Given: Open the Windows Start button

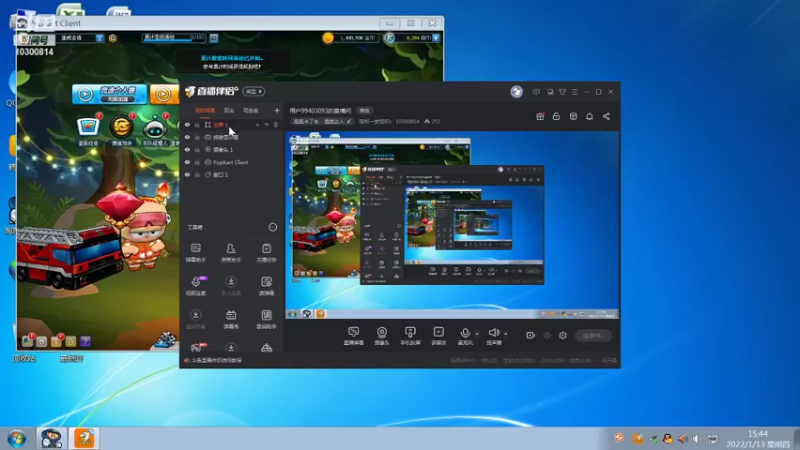Looking at the screenshot, I should pos(17,438).
